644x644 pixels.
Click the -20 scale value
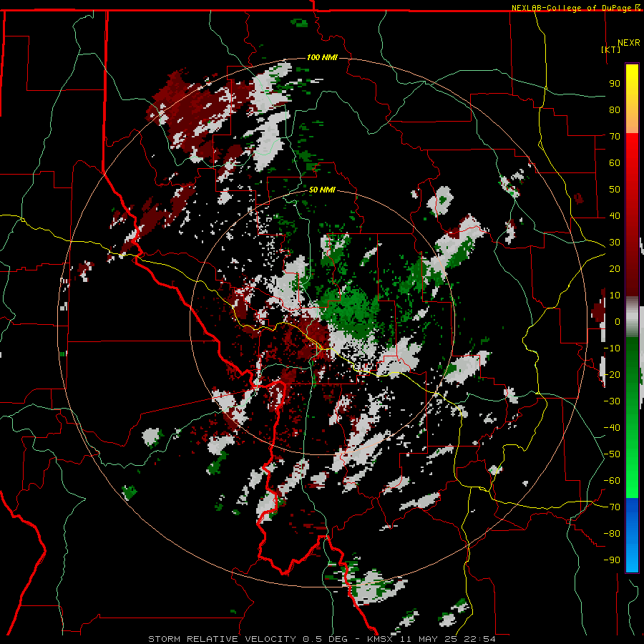click(612, 375)
